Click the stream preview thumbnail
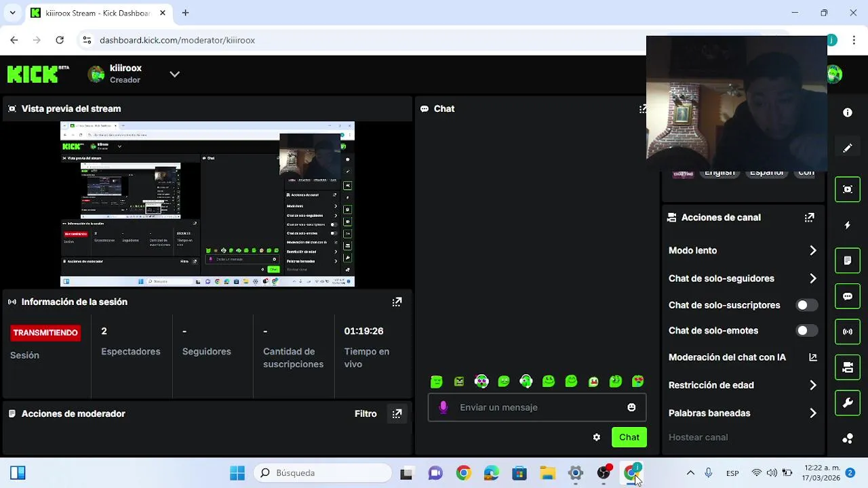 (x=208, y=204)
